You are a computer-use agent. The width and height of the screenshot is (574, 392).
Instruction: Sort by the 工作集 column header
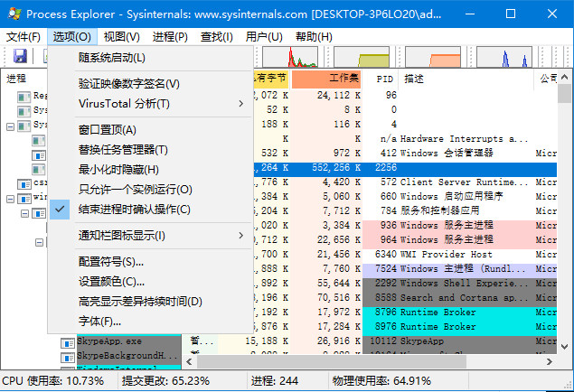tap(326, 79)
